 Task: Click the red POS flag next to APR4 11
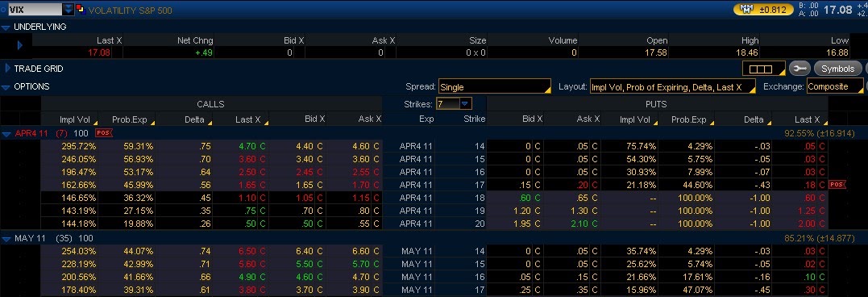click(x=102, y=133)
